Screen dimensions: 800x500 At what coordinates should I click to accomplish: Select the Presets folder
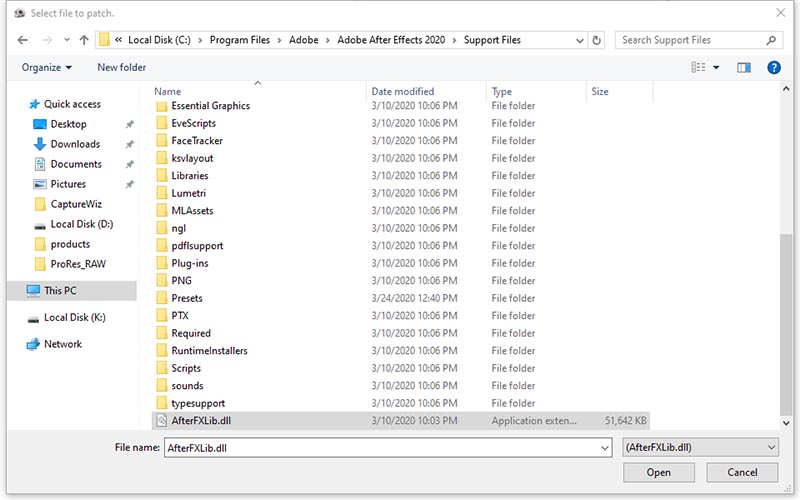pyautogui.click(x=187, y=298)
